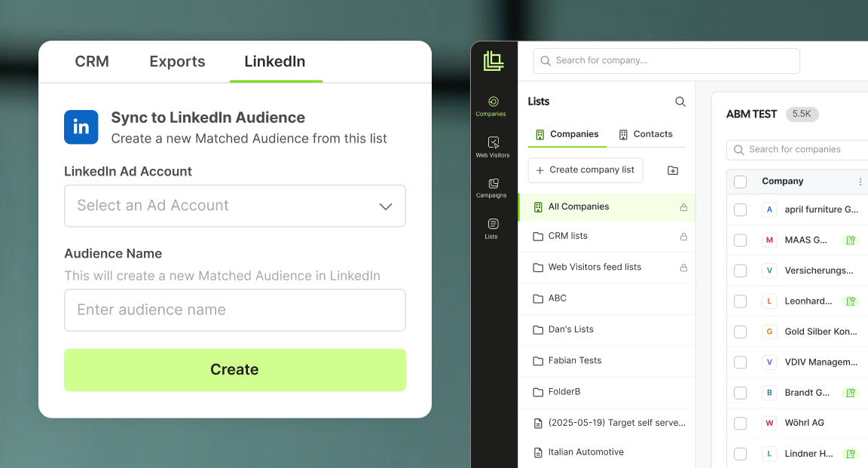Check the VDIV Managem... row
The width and height of the screenshot is (868, 468).
pos(740,362)
